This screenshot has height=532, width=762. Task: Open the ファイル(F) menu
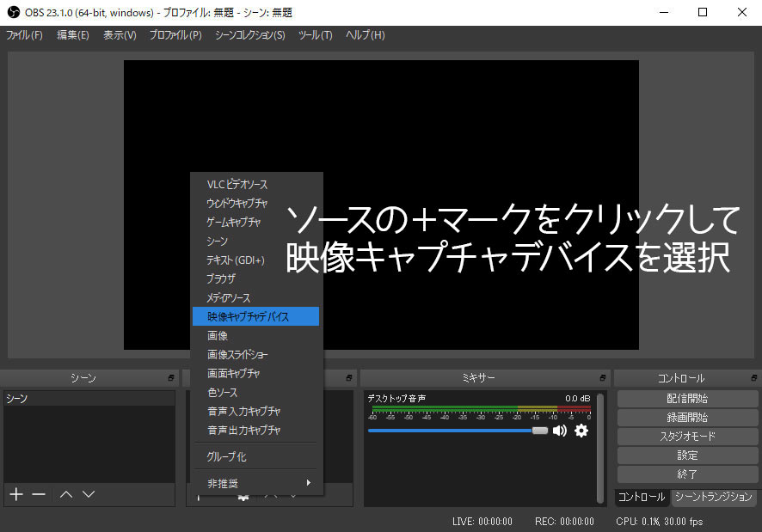pyautogui.click(x=24, y=35)
